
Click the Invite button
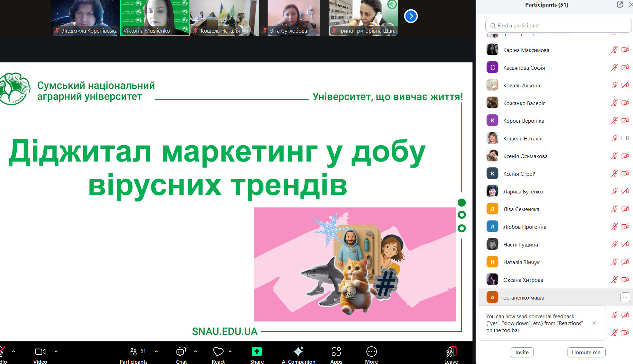tap(522, 352)
